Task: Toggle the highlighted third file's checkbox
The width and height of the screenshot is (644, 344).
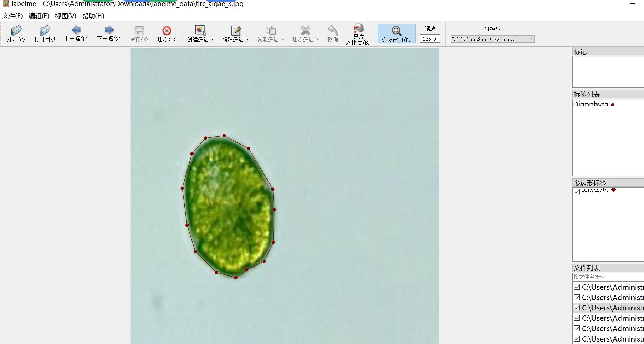Action: point(577,308)
